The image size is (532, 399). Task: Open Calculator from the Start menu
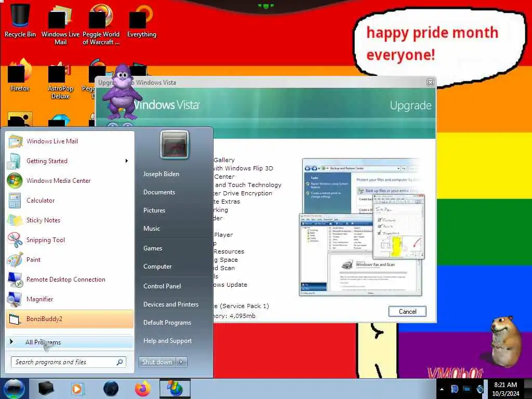[x=70, y=200]
